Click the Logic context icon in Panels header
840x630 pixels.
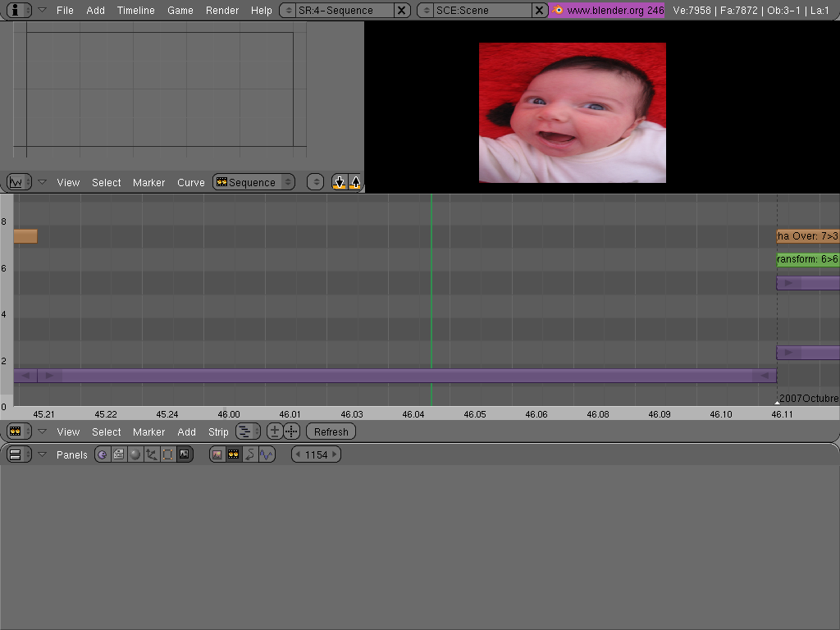pos(103,454)
